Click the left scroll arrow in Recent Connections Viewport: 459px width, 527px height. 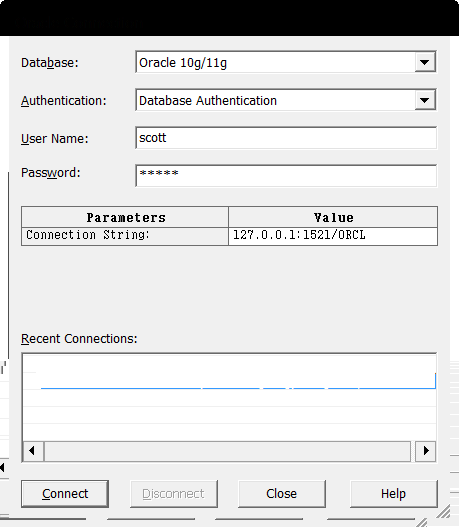(x=33, y=451)
